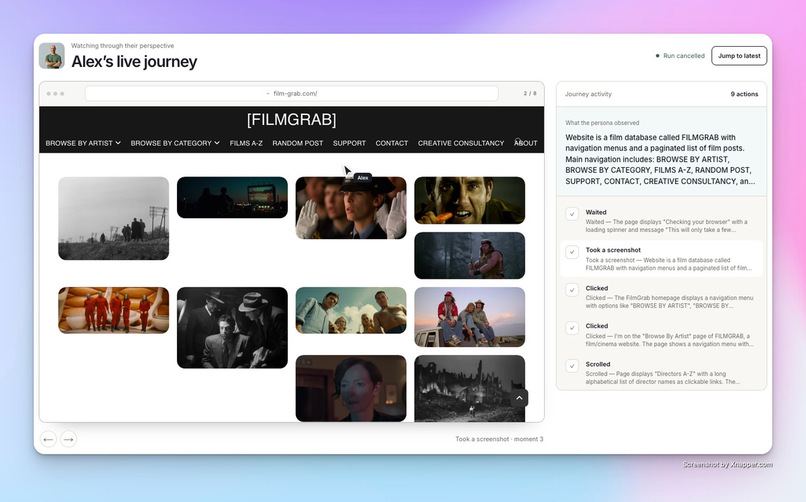Click the search icon near ABOUT

pyautogui.click(x=518, y=141)
